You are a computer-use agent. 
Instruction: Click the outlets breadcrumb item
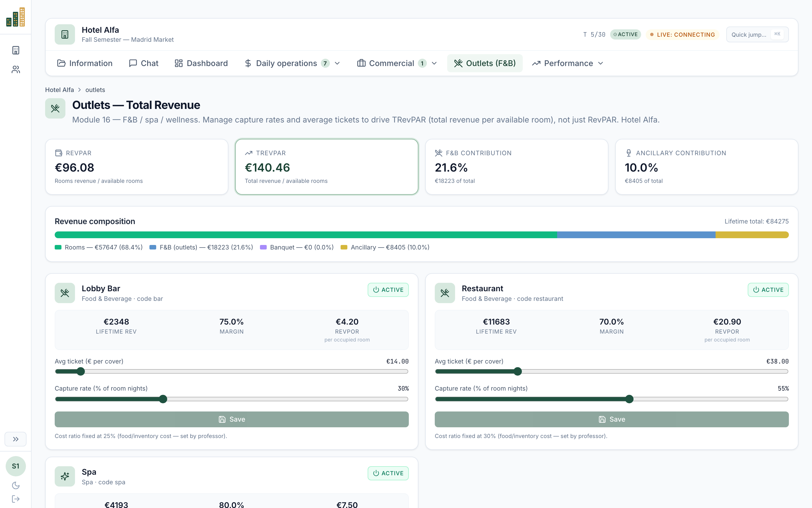95,90
